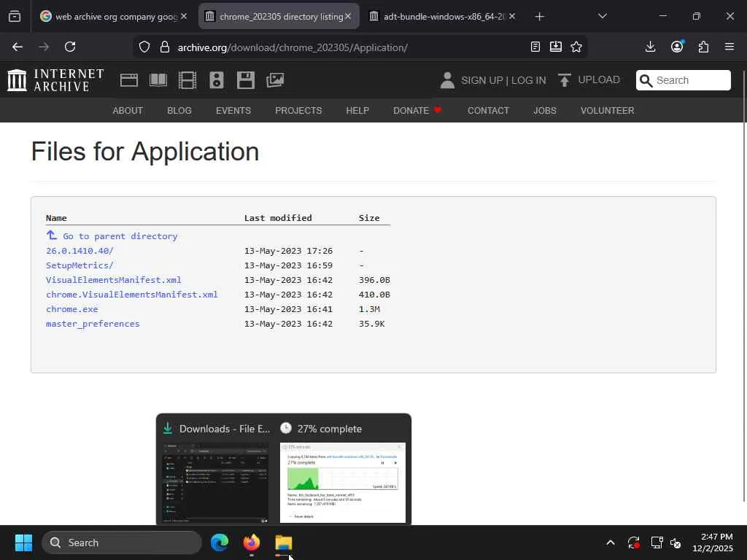The image size is (747, 560).
Task: Open ABOUT menu item
Action: coord(128,111)
